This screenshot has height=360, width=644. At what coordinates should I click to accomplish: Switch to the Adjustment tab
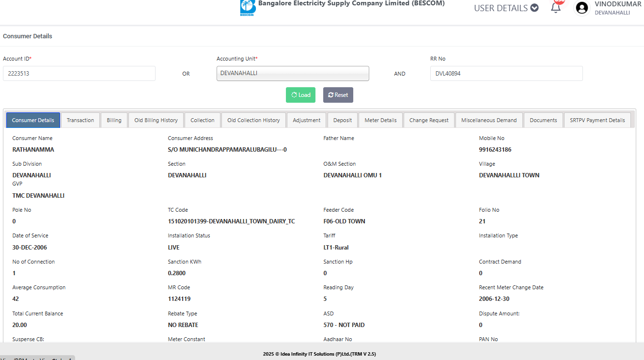(306, 120)
